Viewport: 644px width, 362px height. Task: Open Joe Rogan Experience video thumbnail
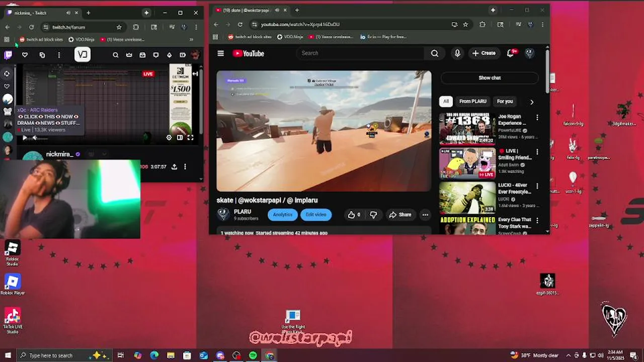467,129
